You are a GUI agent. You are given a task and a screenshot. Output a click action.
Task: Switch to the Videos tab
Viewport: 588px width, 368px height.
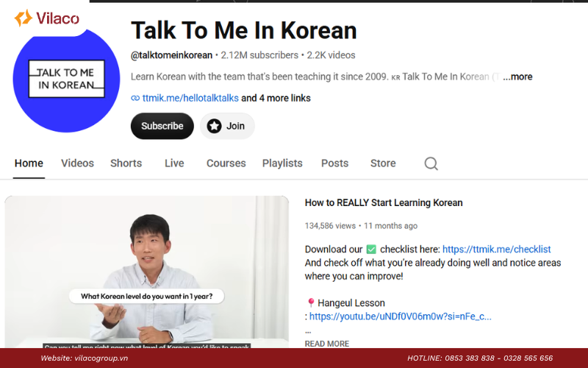tap(77, 163)
